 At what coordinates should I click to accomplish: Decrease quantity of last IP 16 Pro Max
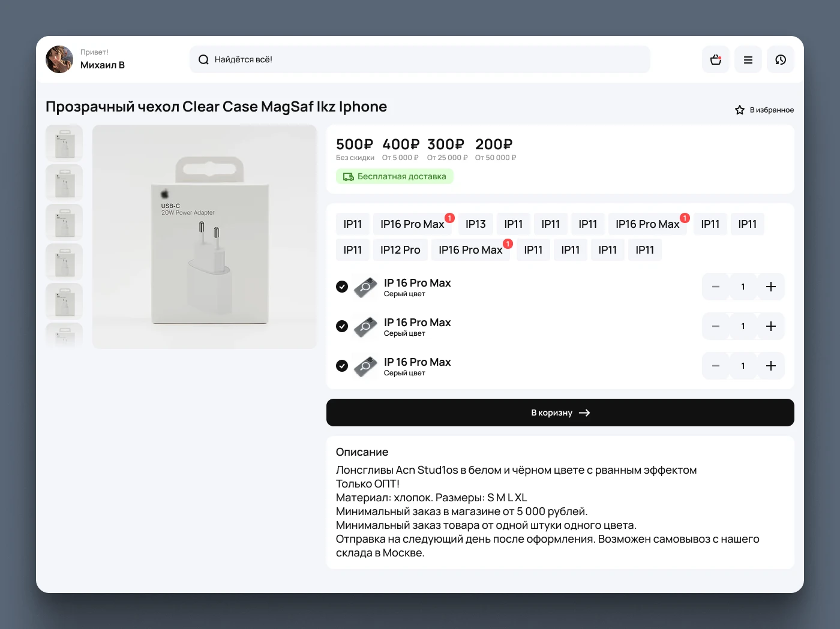(715, 366)
